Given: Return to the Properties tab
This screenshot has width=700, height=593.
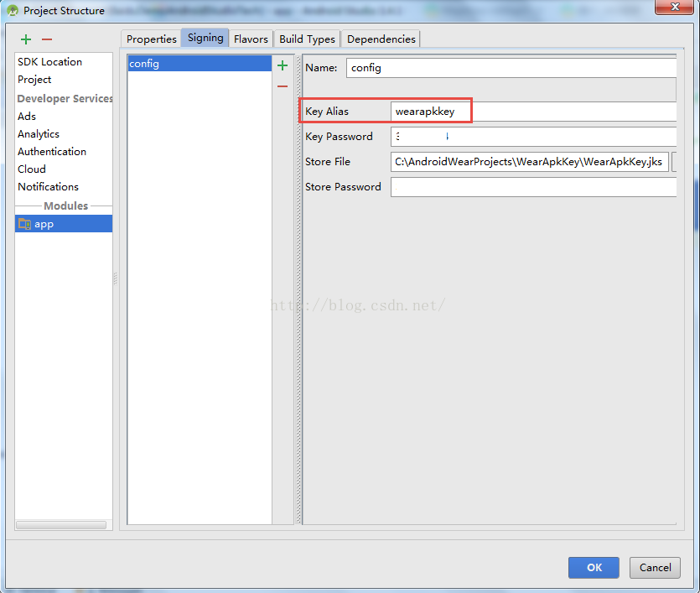Looking at the screenshot, I should coord(151,39).
